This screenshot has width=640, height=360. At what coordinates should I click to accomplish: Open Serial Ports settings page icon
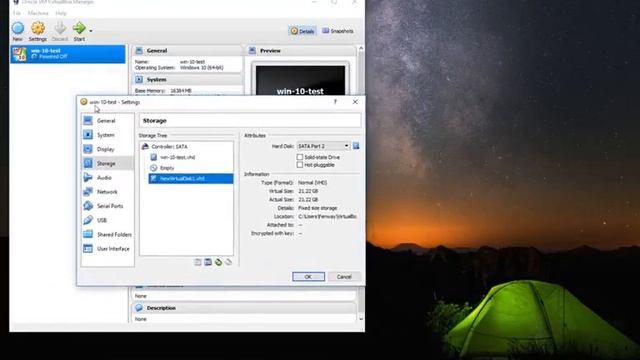click(88, 206)
